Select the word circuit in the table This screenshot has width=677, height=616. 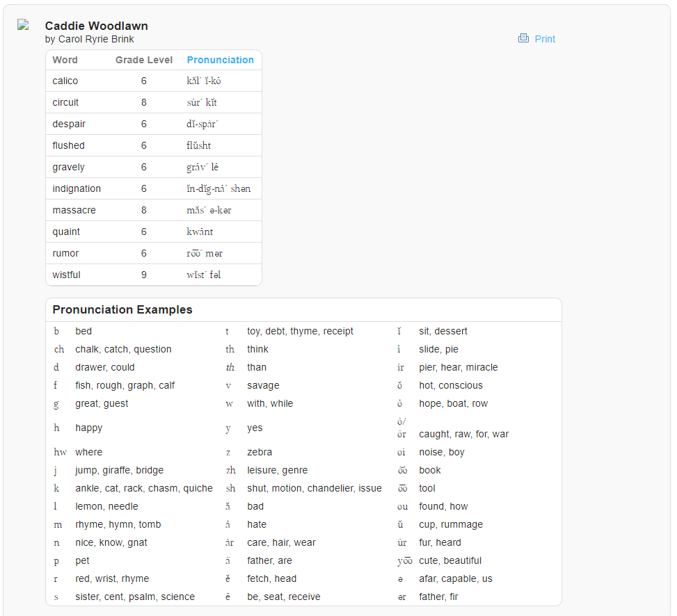coord(65,102)
